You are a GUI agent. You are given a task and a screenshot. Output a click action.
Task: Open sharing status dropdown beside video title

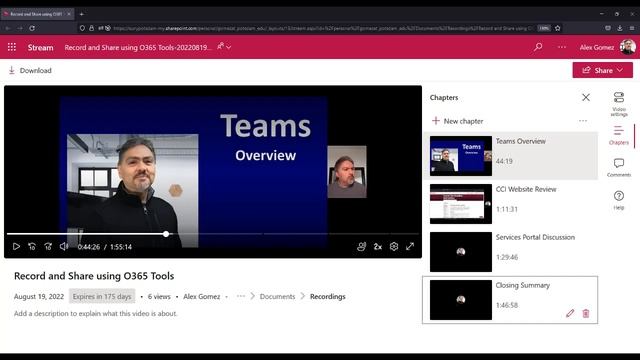click(224, 47)
